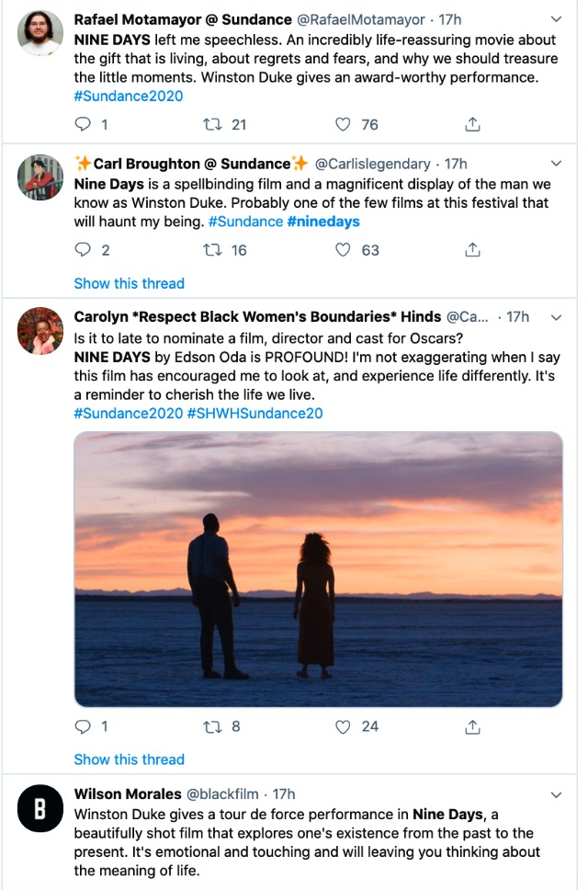Follow the #ninedays hashtag link
Screen dimensions: 588x890
tap(323, 222)
